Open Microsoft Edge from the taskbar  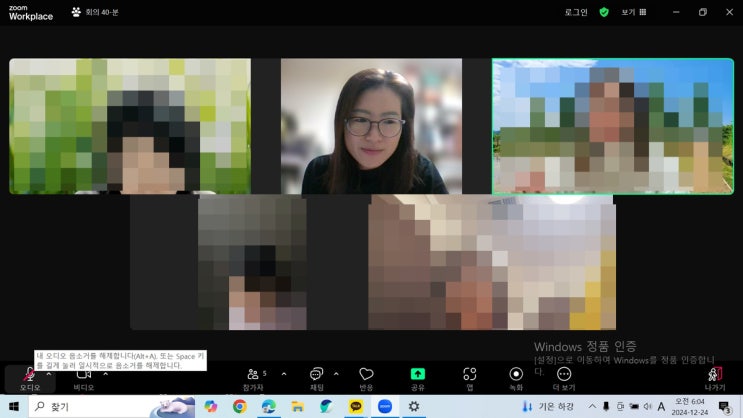(x=269, y=407)
